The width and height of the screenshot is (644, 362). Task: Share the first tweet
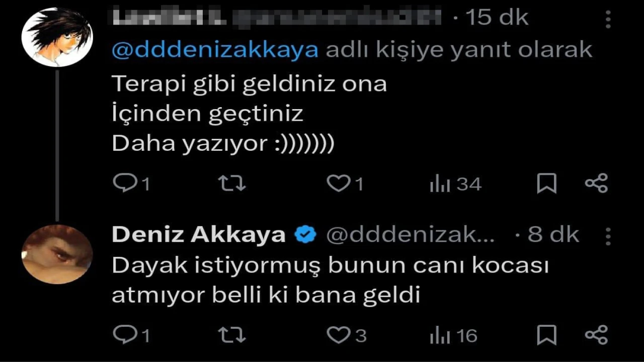point(597,184)
